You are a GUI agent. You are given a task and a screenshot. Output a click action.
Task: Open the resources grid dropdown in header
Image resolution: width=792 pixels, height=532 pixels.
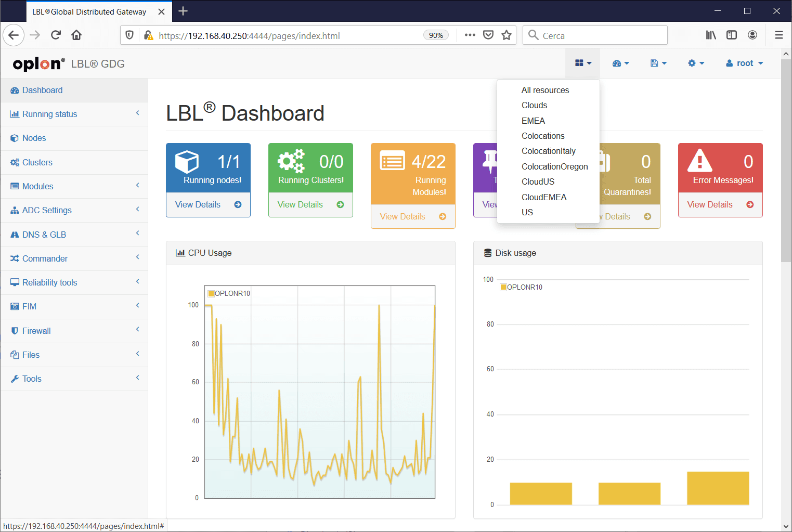583,63
